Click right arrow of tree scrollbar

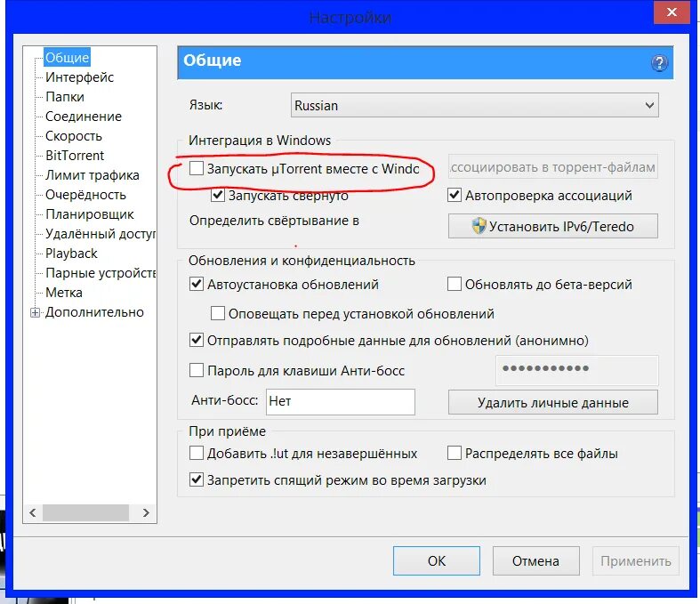tap(146, 512)
